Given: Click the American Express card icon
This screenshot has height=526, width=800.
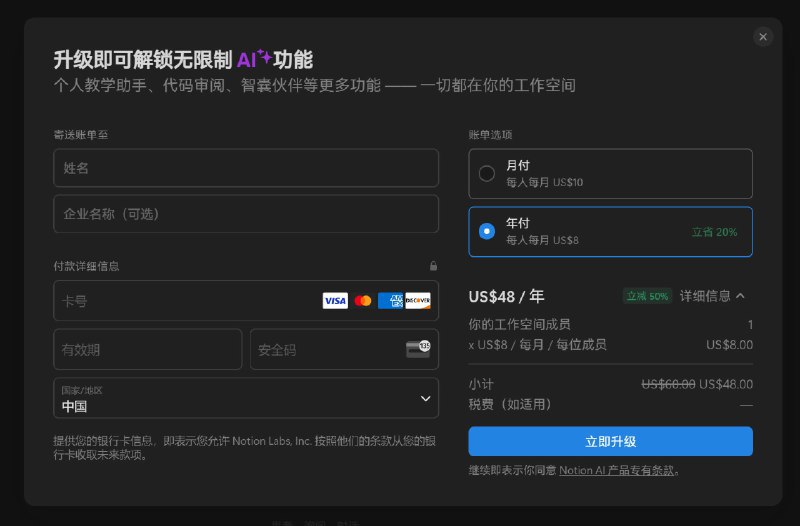Looking at the screenshot, I should point(390,300).
